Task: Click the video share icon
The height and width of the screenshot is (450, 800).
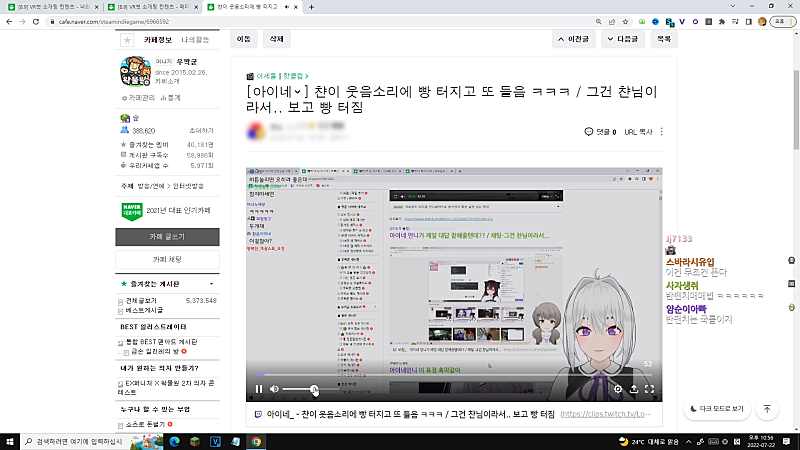Action: 633,389
